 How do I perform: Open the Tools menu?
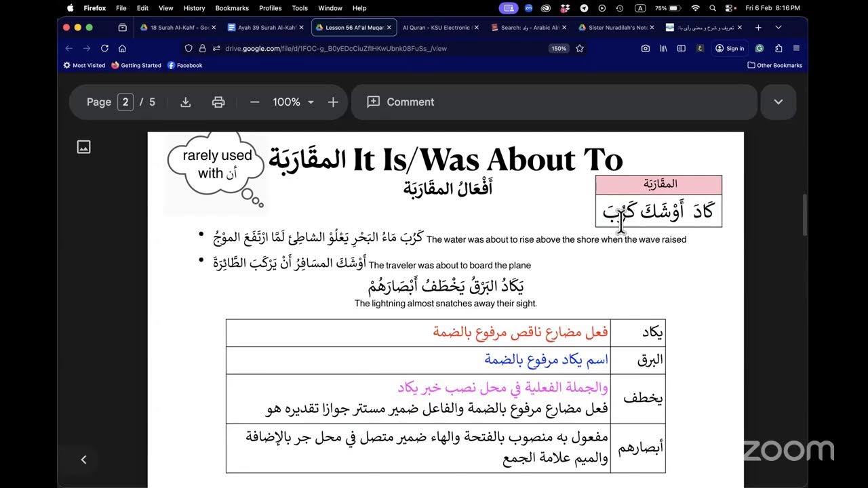(300, 8)
